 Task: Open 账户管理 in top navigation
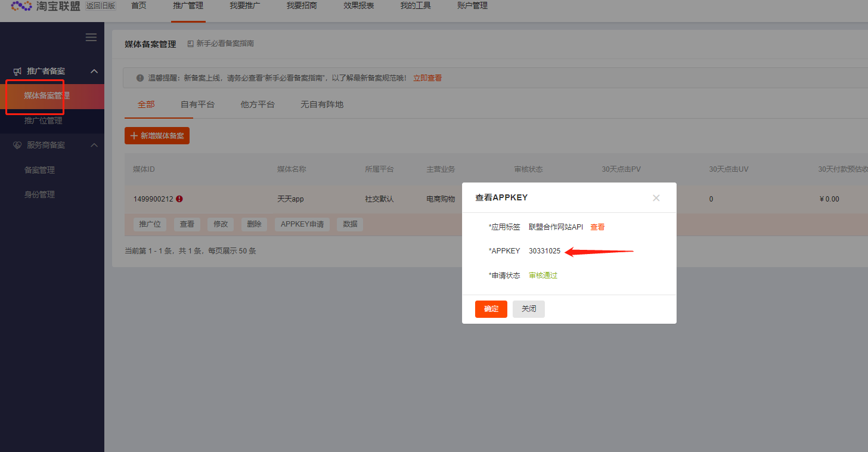(472, 6)
